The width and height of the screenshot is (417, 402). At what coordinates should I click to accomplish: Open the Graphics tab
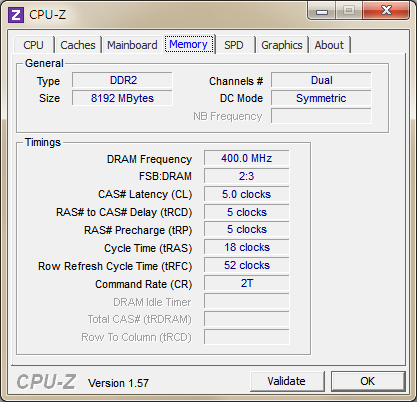282,45
